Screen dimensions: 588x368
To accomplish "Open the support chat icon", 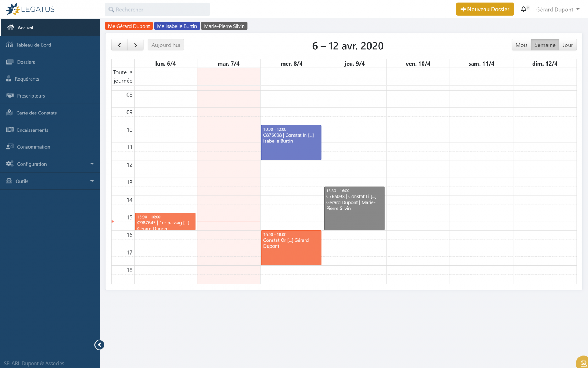I will pyautogui.click(x=583, y=363).
